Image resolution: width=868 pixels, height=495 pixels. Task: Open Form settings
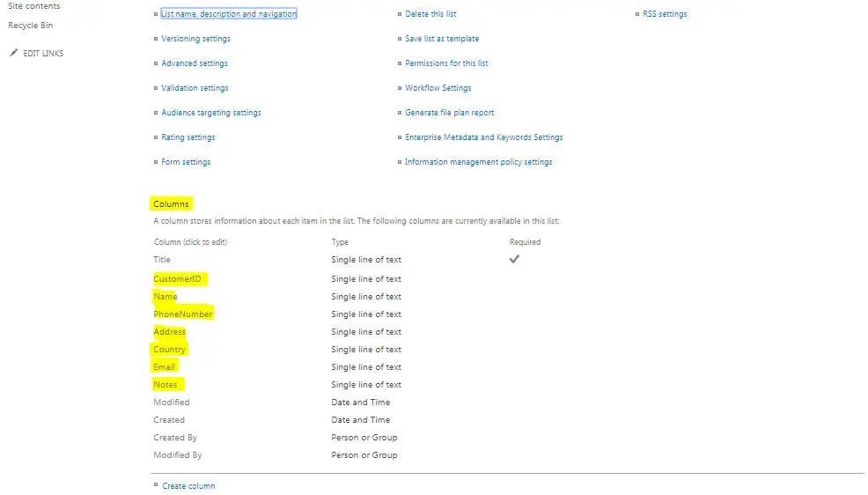click(186, 162)
